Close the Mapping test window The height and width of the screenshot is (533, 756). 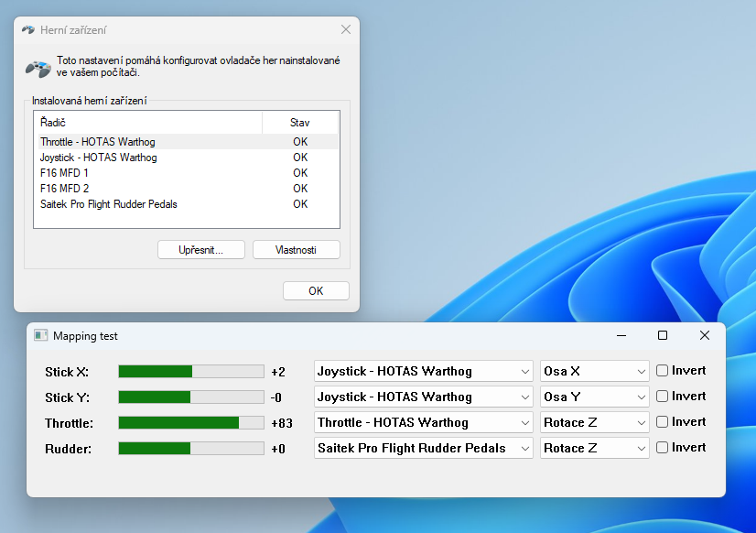704,335
